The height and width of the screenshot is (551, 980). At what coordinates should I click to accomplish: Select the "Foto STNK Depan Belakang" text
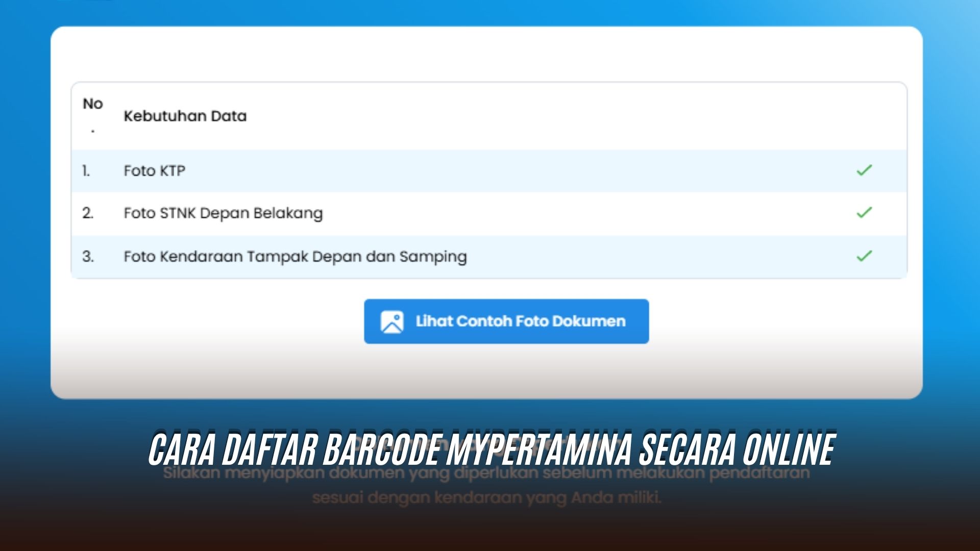pyautogui.click(x=223, y=213)
